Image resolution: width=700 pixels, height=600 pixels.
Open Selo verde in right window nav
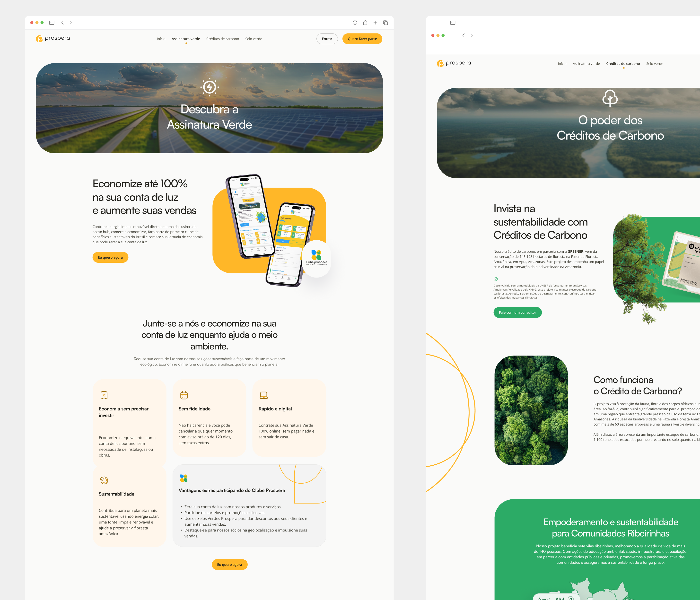(655, 63)
